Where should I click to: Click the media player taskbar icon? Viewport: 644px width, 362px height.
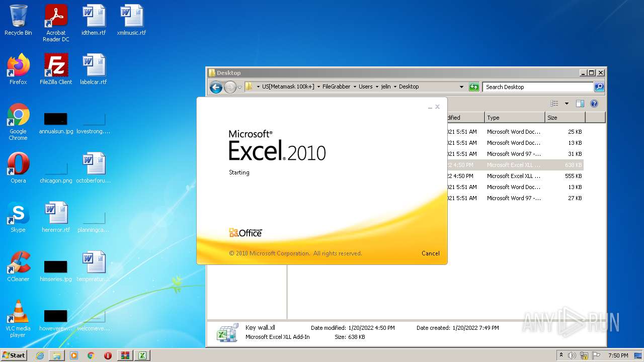pos(74,355)
